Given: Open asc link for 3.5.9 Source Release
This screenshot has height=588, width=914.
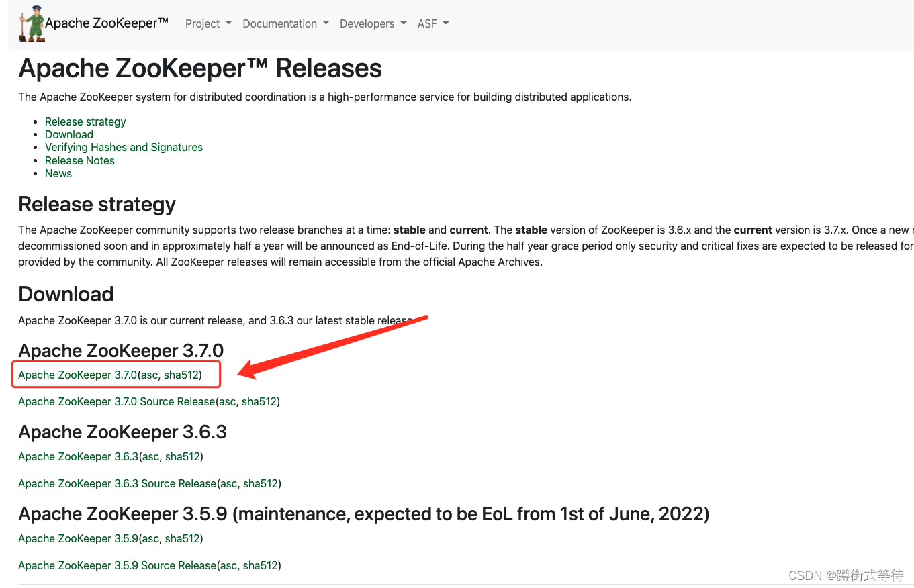Looking at the screenshot, I should point(228,565).
